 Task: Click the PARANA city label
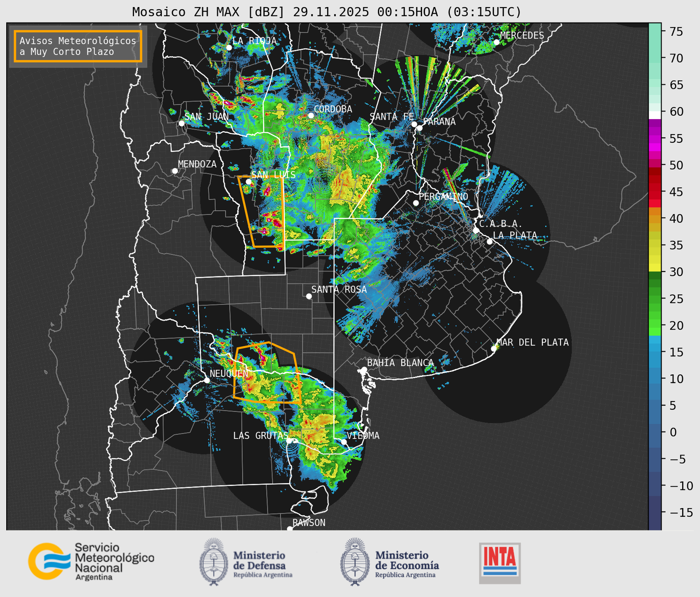pyautogui.click(x=439, y=122)
